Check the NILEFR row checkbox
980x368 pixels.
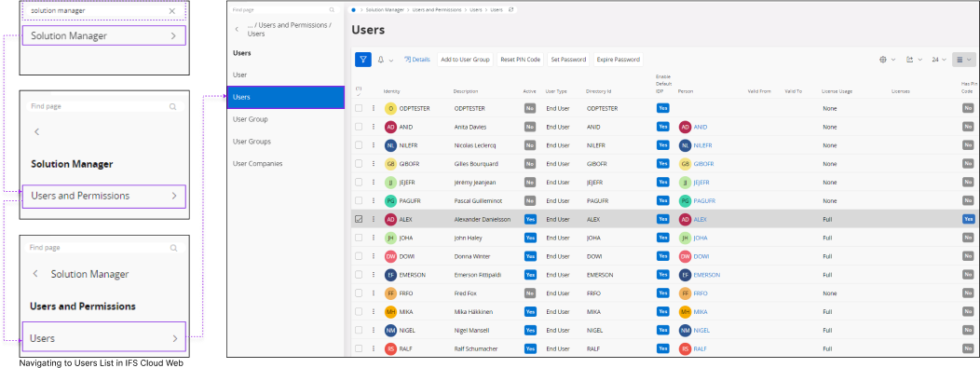click(x=359, y=145)
